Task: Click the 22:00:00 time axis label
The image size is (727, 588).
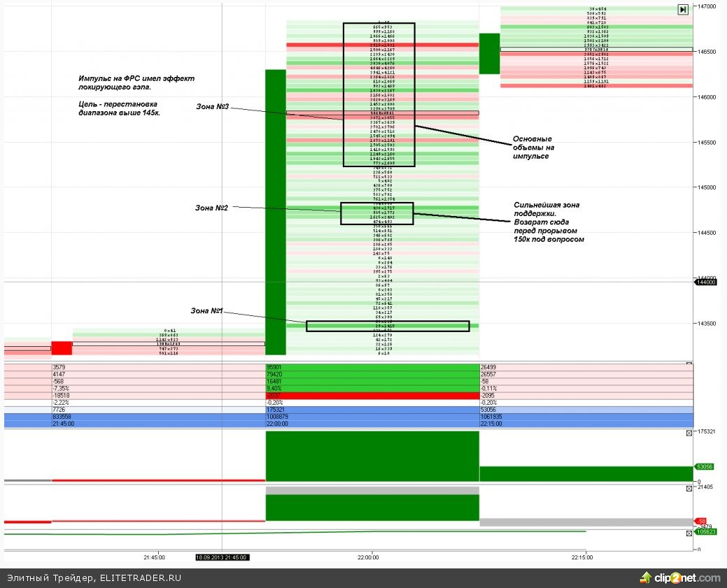Action: [367, 557]
